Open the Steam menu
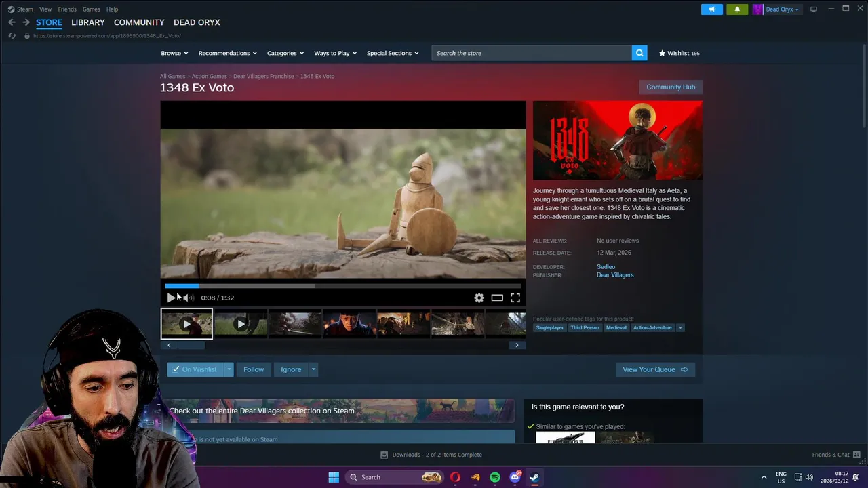Screen dimensions: 868x488 pyautogui.click(x=25, y=9)
